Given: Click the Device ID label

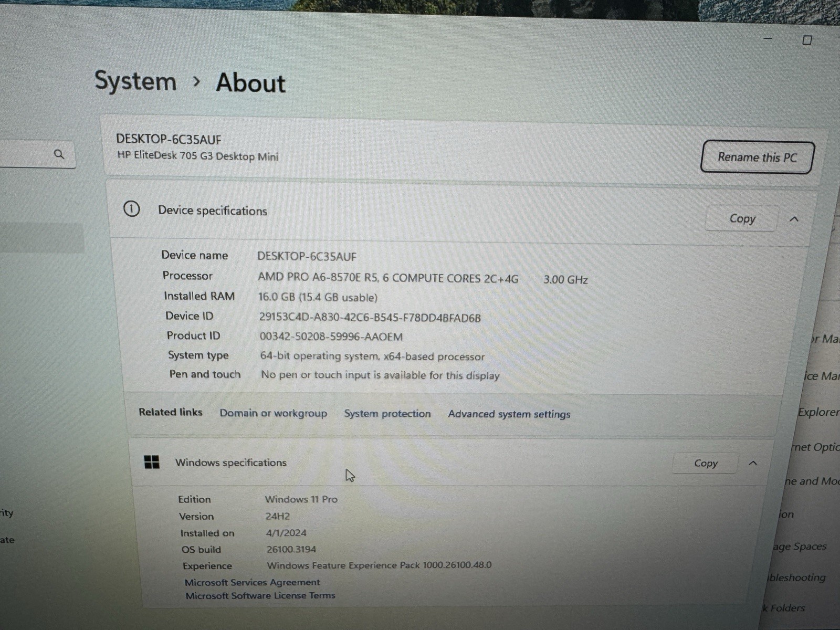Looking at the screenshot, I should click(x=190, y=316).
